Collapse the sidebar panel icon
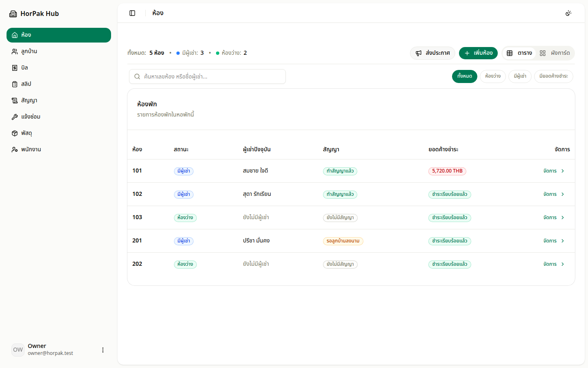The height and width of the screenshot is (368, 588). (132, 13)
